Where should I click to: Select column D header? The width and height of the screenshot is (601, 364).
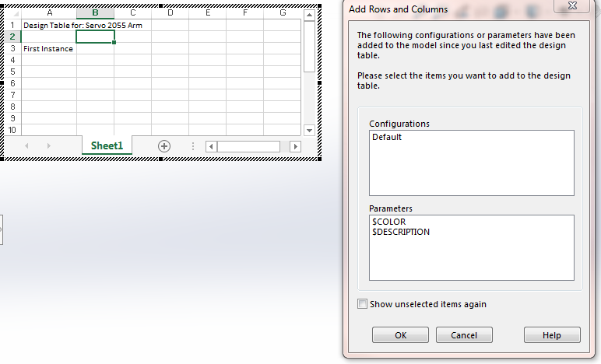(x=170, y=13)
